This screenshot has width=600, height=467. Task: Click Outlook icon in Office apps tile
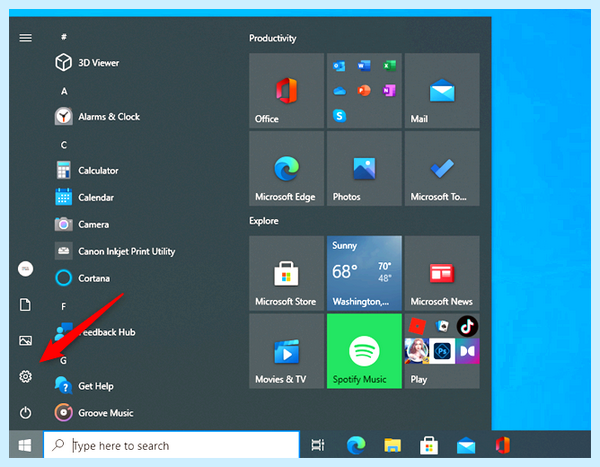(x=339, y=66)
